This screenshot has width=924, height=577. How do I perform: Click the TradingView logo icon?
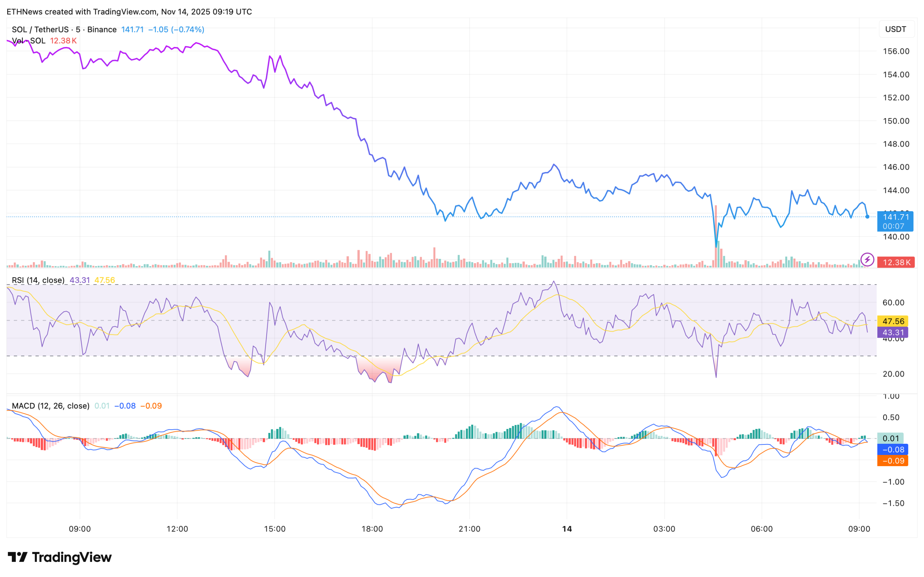(18, 557)
